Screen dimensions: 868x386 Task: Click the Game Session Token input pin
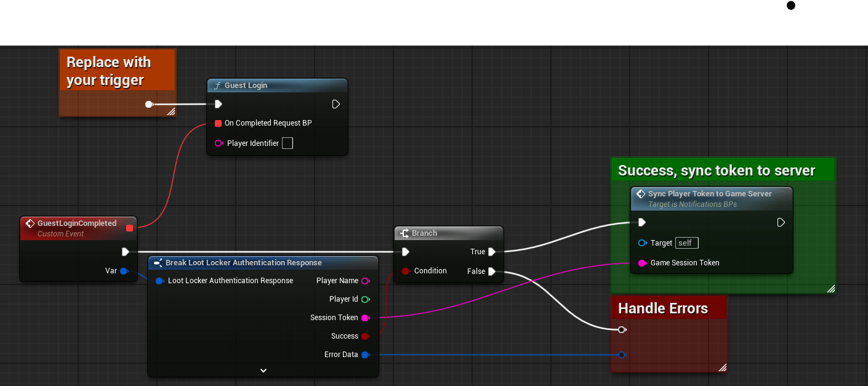point(642,263)
